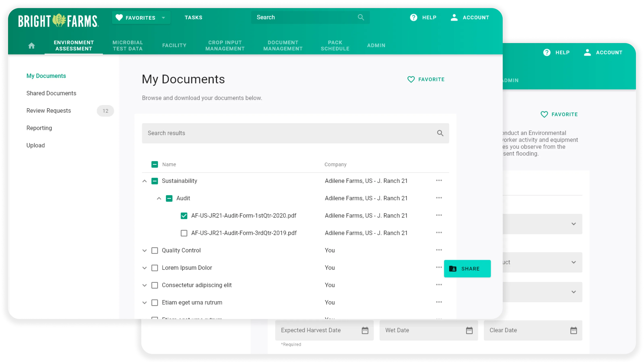Viewport: 644px width, 362px height.
Task: Switch to Document Management tab
Action: (x=283, y=45)
